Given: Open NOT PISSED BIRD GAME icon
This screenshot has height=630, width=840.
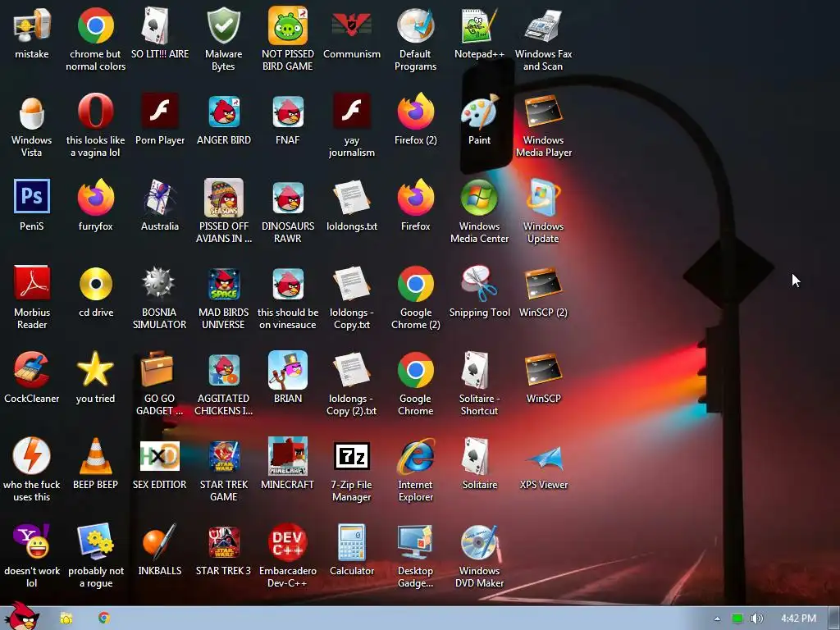Looking at the screenshot, I should (288, 25).
